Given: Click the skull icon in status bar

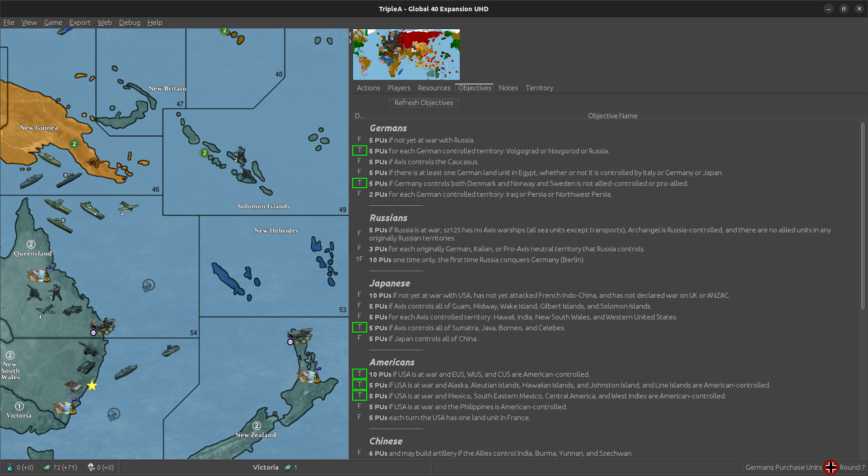Looking at the screenshot, I should (x=91, y=467).
